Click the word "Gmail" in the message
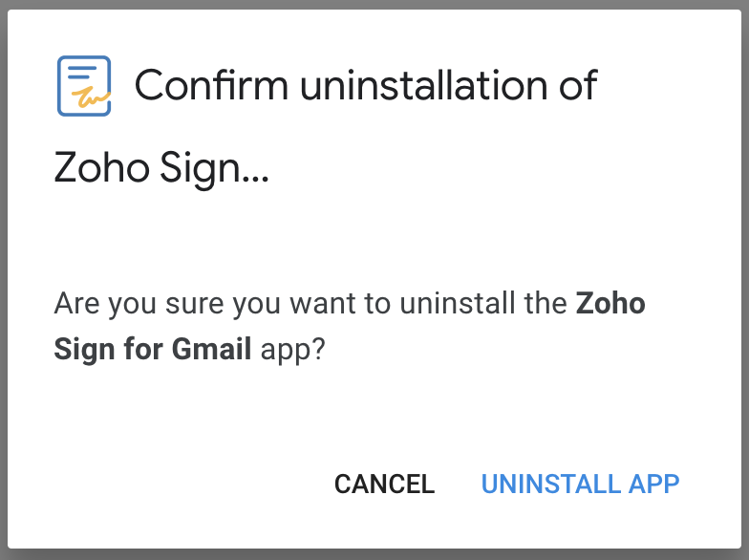749x560 pixels. pyautogui.click(x=211, y=350)
